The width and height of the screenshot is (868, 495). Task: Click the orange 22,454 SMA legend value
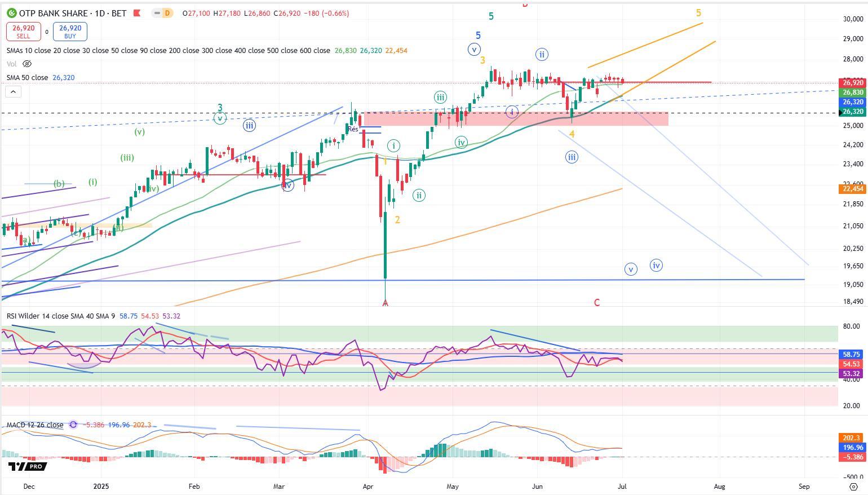(396, 50)
